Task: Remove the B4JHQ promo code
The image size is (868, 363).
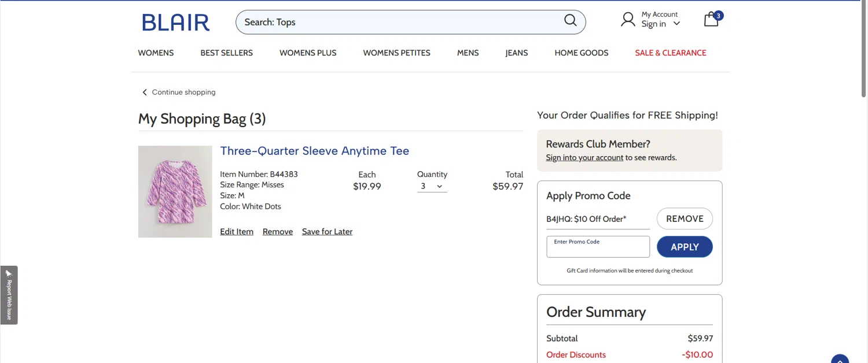Action: [x=685, y=218]
